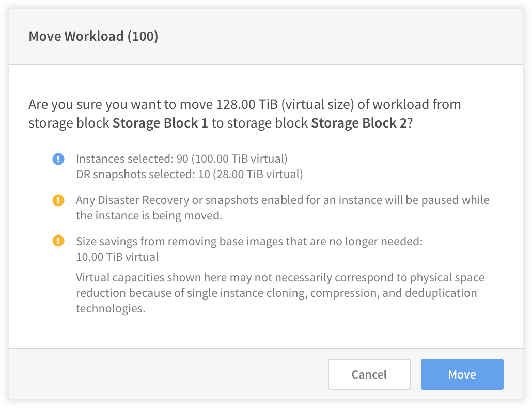Click the Size savings from removing base images text
Viewport: 532px width, 408px height.
(249, 241)
